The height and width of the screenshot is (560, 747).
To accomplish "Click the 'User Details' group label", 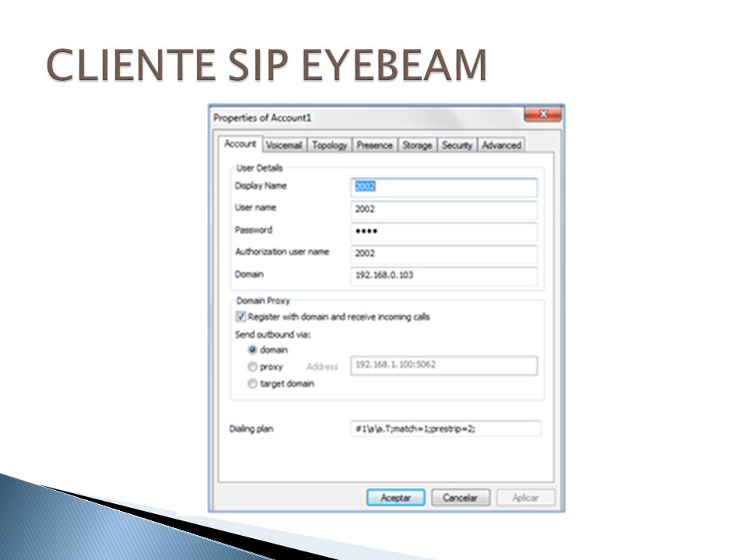I will click(260, 168).
